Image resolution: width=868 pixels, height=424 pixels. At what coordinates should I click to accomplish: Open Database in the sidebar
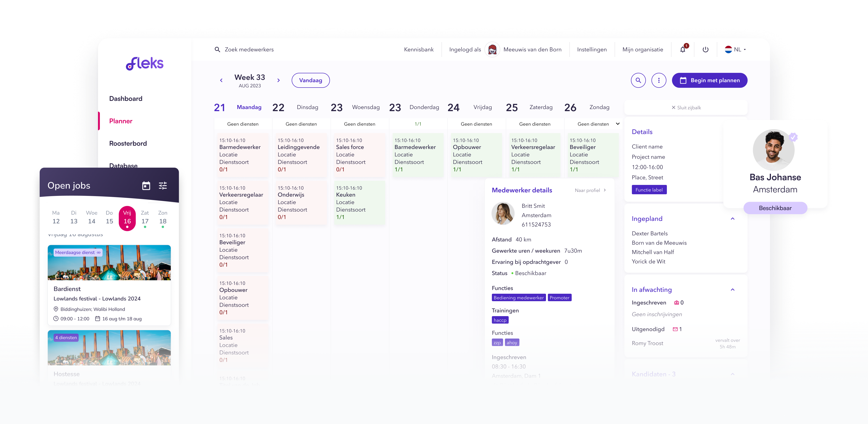tap(123, 166)
